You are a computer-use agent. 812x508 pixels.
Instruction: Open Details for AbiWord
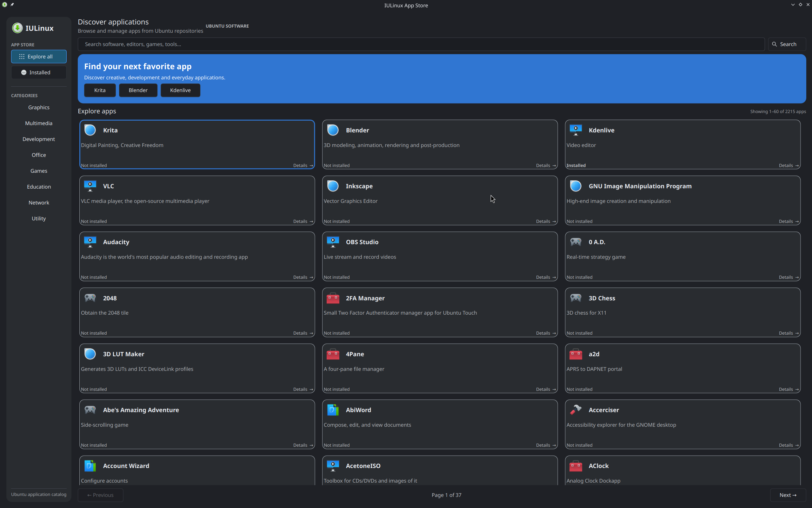point(546,445)
